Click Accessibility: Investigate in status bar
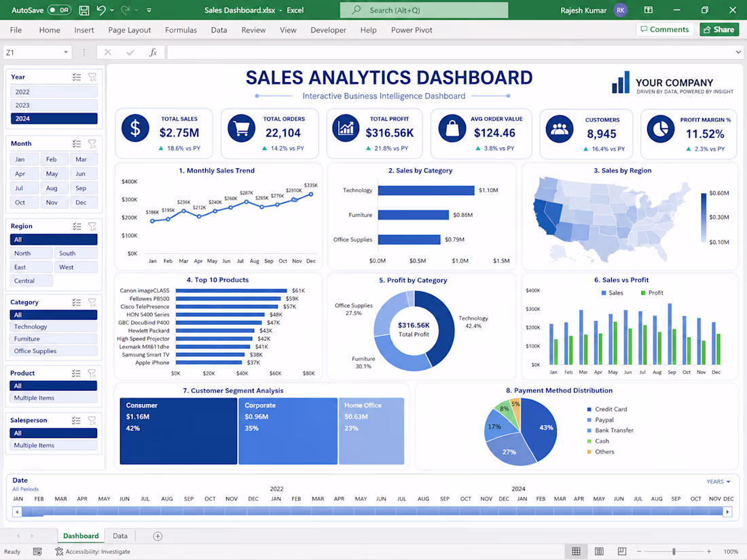The image size is (747, 560). [x=92, y=551]
